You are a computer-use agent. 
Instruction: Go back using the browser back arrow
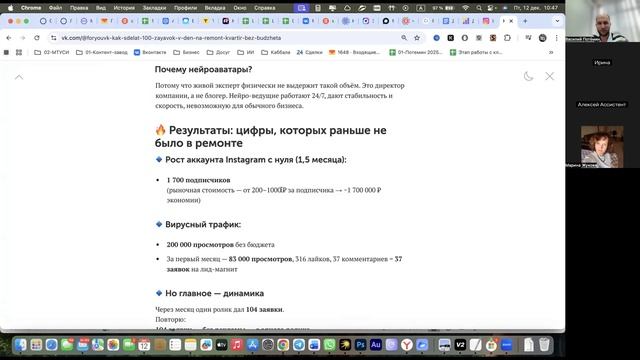(x=9, y=38)
